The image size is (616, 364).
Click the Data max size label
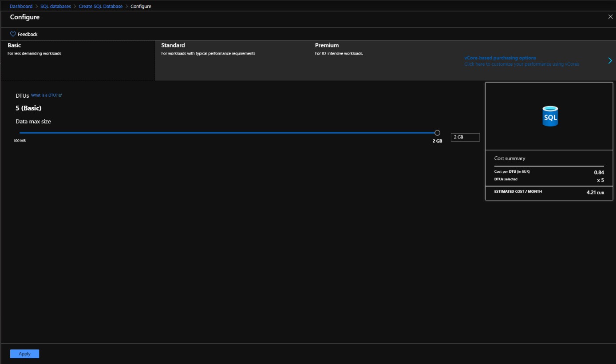pos(33,121)
